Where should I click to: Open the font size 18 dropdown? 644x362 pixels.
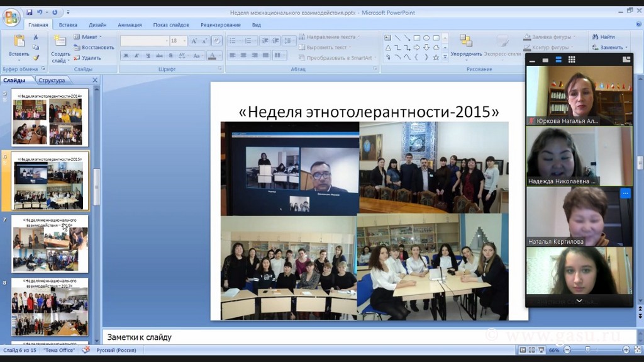tap(184, 41)
